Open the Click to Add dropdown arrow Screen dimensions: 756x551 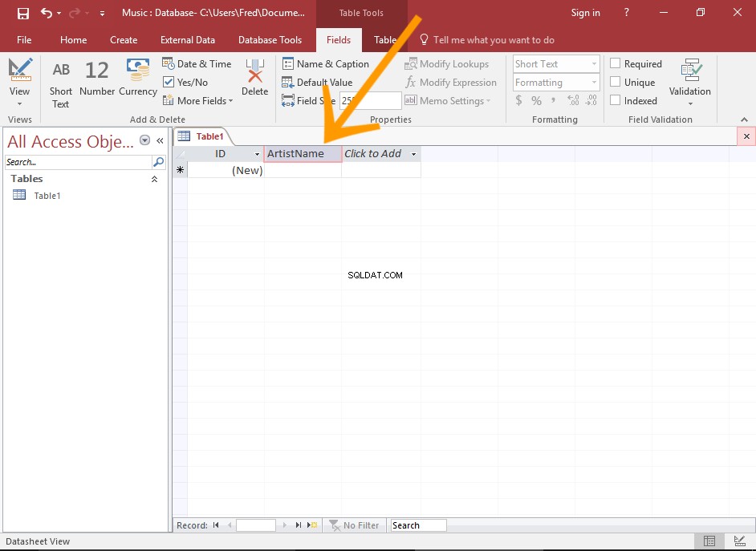click(413, 154)
